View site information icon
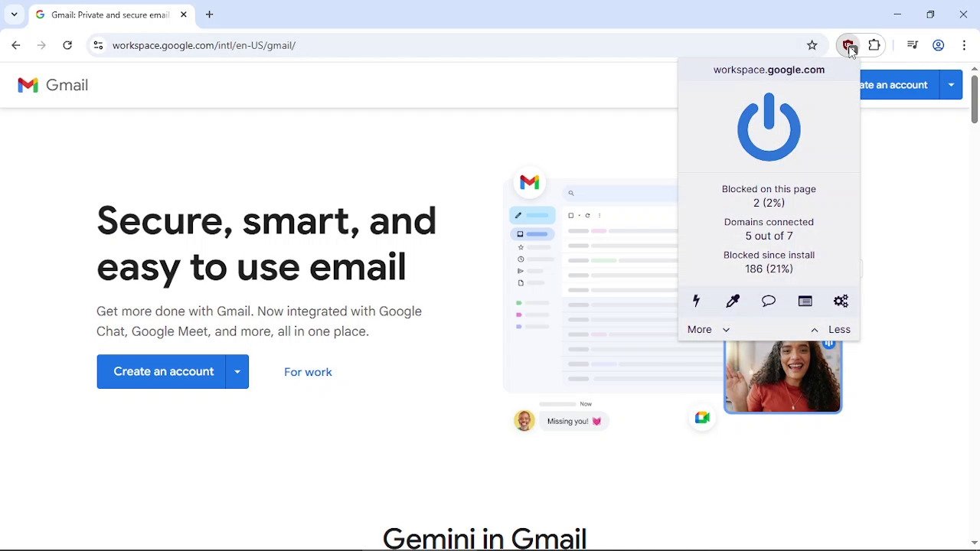Viewport: 980px width, 551px height. (x=98, y=45)
